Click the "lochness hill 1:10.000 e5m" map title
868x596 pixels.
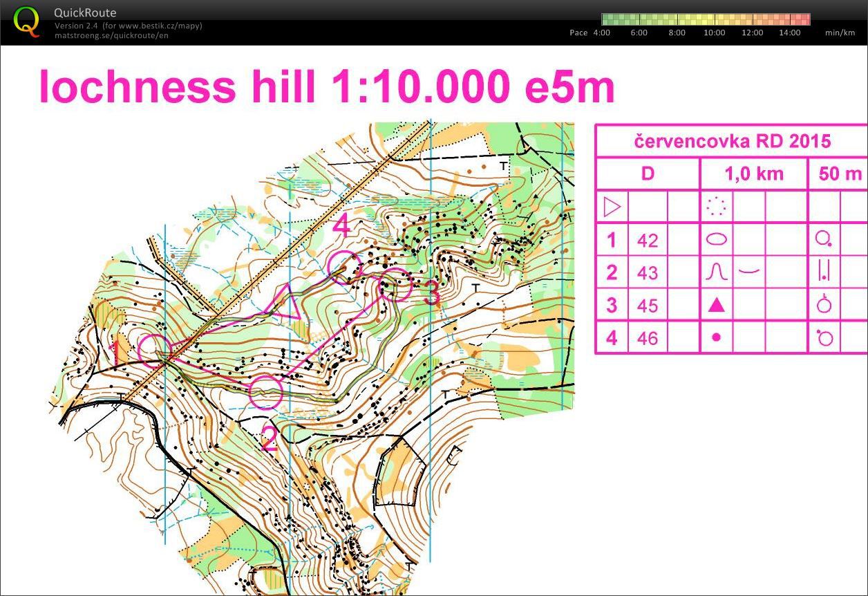(x=327, y=87)
